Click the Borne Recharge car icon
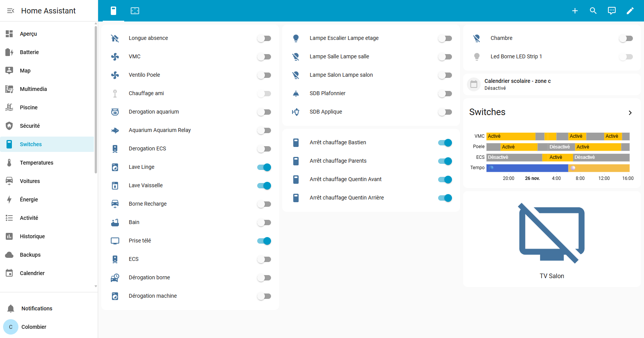 [115, 204]
